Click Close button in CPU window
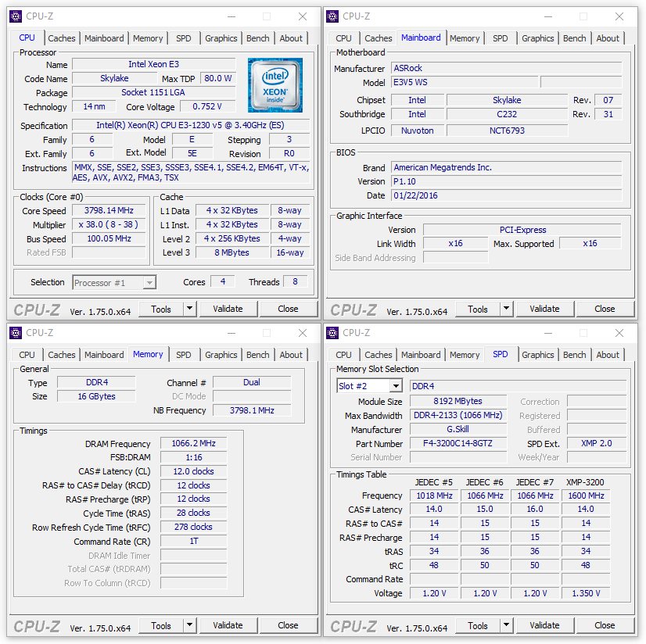Screen dimensions: 646x644 (x=288, y=309)
